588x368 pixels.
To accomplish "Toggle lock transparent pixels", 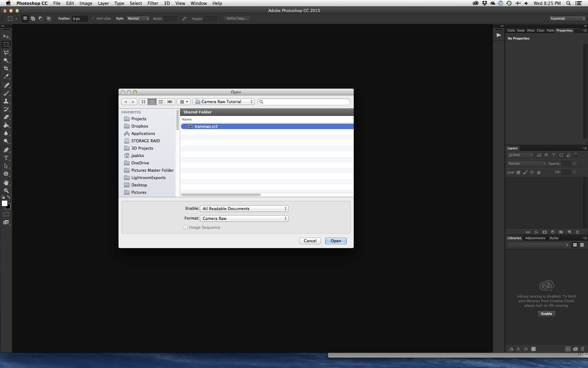I will coord(518,172).
